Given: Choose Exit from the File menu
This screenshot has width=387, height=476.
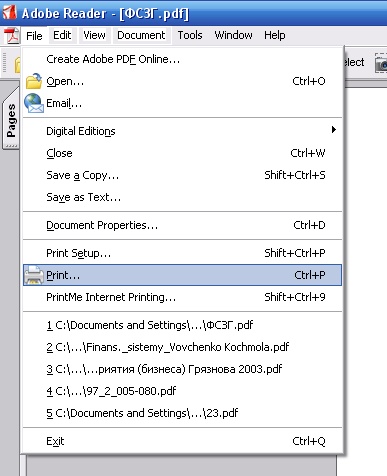Looking at the screenshot, I should click(183, 441).
